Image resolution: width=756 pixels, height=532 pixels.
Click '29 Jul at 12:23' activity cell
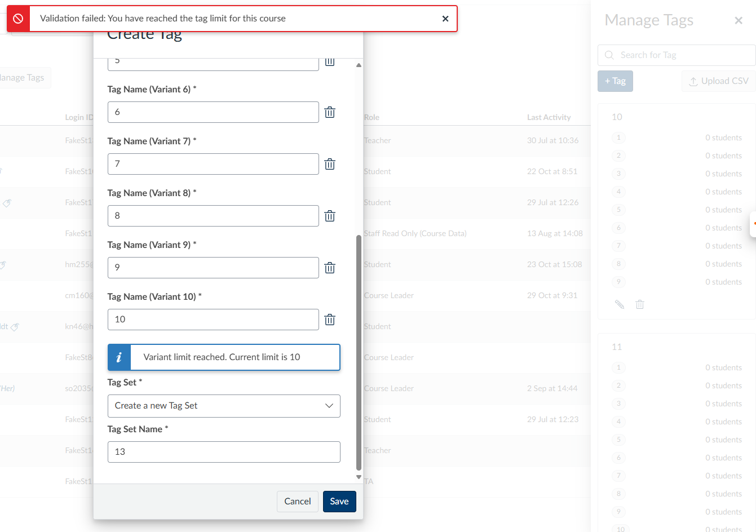point(552,419)
